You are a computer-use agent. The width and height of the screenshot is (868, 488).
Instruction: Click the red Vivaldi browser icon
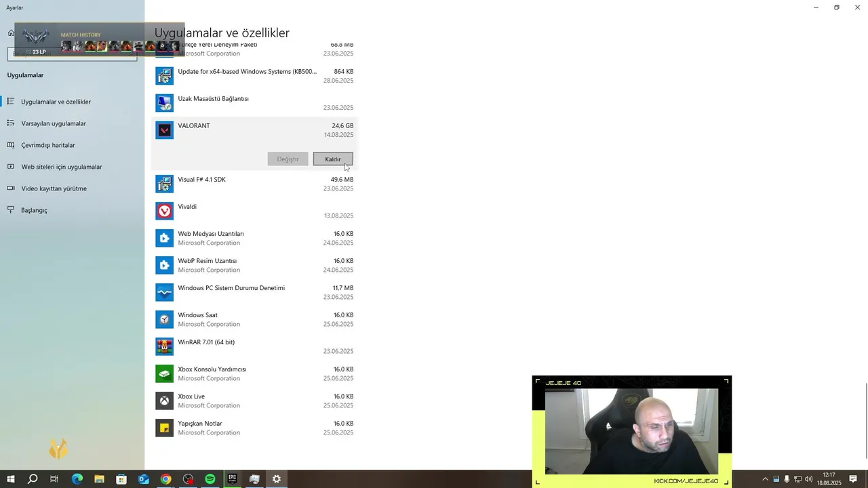164,211
